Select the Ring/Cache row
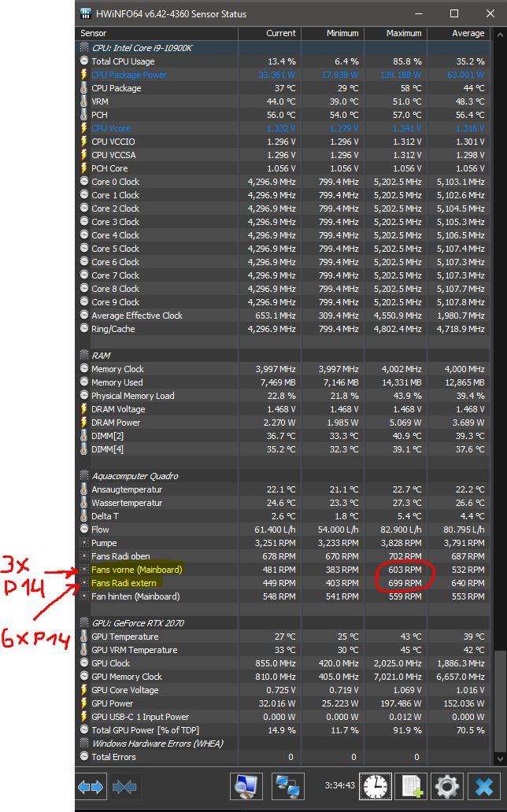The height and width of the screenshot is (812, 507). [x=283, y=329]
